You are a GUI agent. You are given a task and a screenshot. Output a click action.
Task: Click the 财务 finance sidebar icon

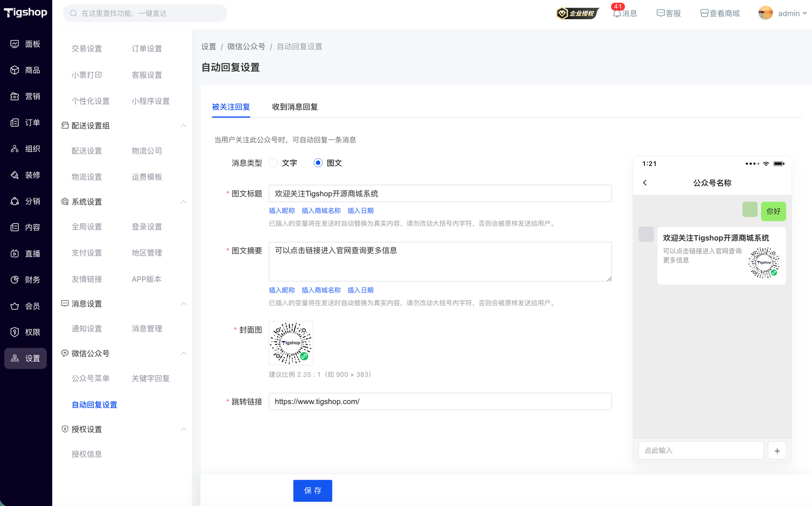pos(15,280)
